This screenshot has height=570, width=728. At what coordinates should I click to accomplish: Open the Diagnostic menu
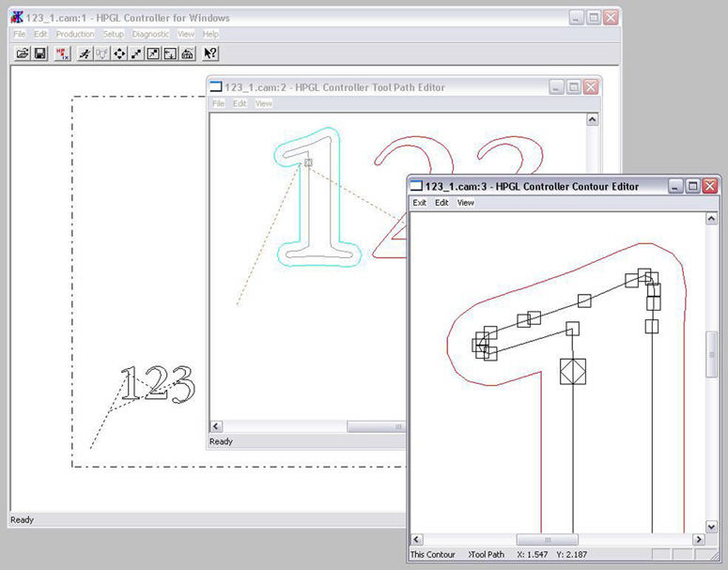coord(150,34)
